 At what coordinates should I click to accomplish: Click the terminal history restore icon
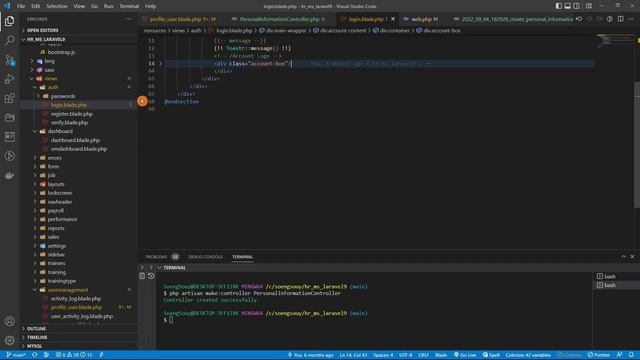click(x=151, y=276)
